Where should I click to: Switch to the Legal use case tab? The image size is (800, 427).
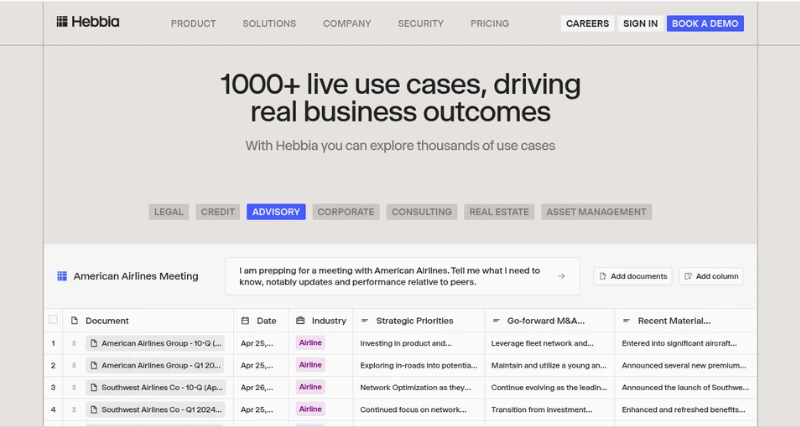[169, 212]
